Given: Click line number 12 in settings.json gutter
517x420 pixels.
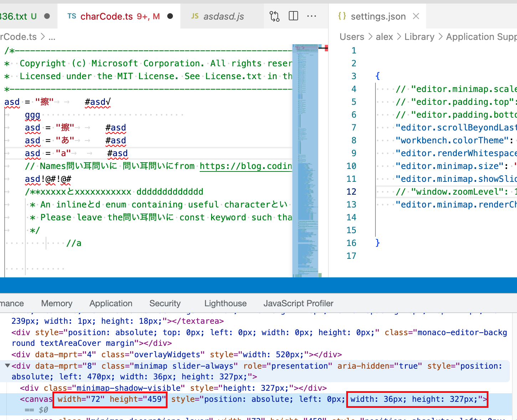Looking at the screenshot, I should [351, 191].
